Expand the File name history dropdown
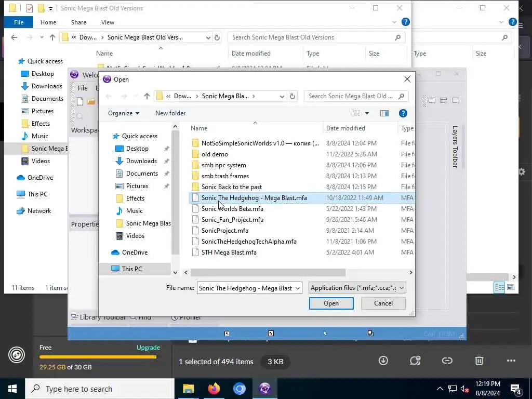Image resolution: width=532 pixels, height=399 pixels. coord(298,288)
